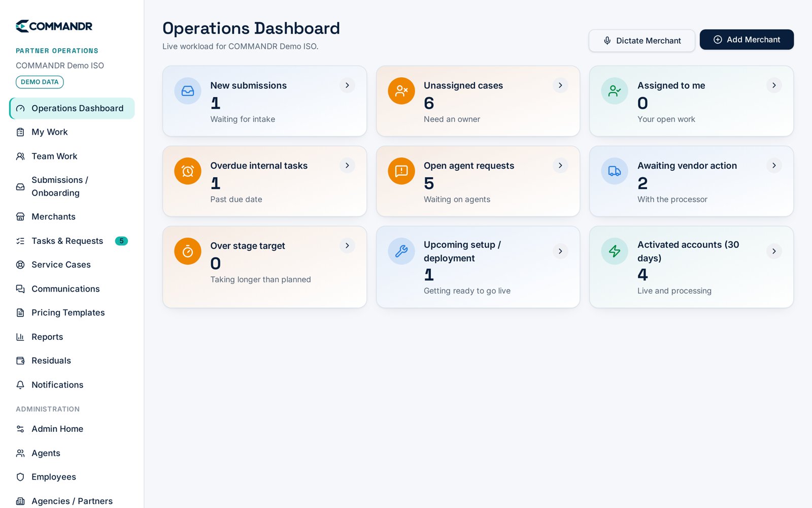Click the Activated accounts lightning icon
The image size is (812, 508).
click(615, 251)
